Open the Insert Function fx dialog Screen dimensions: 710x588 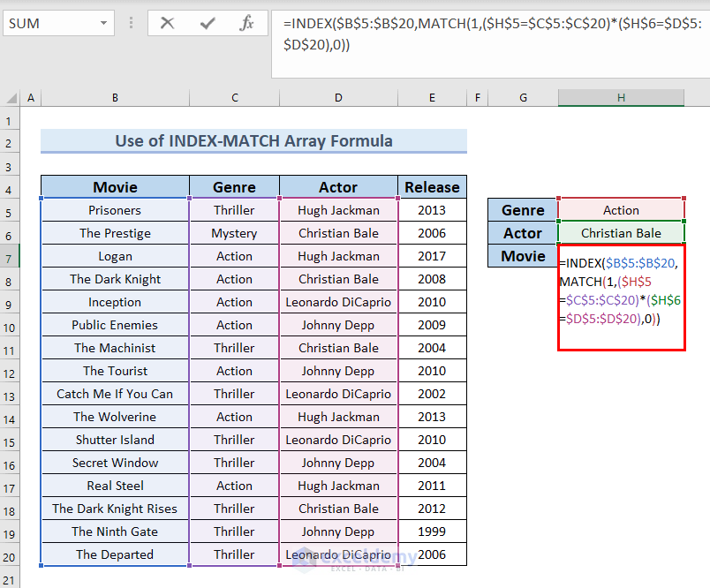pos(247,24)
